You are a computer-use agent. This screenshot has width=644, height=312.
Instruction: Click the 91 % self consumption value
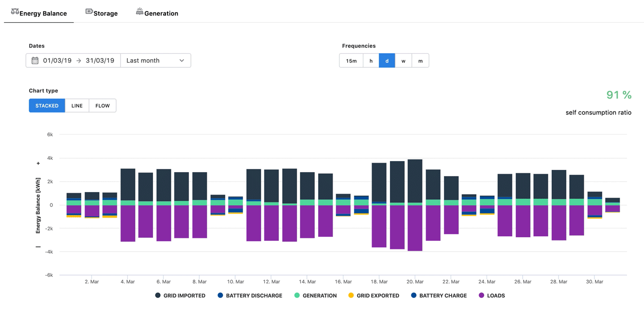click(619, 95)
